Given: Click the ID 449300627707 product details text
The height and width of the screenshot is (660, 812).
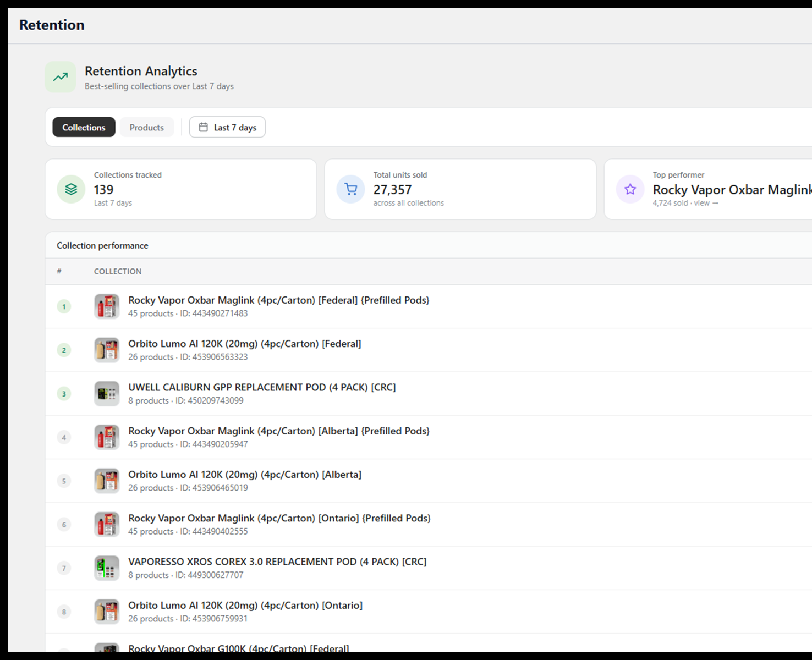Looking at the screenshot, I should [x=186, y=575].
